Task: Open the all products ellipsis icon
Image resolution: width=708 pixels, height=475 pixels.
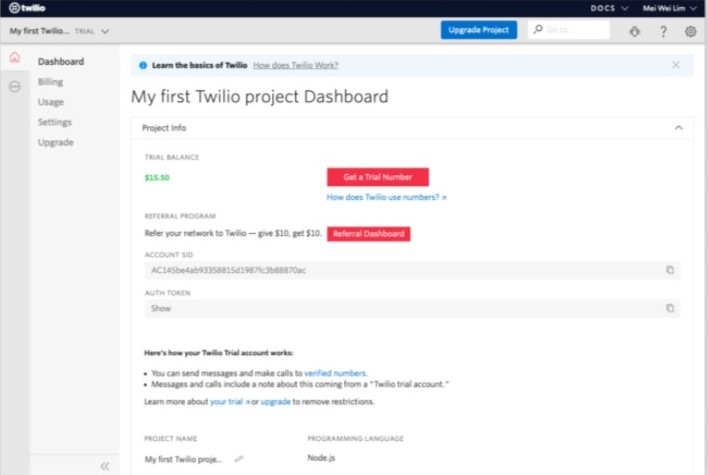Action: 14,86
